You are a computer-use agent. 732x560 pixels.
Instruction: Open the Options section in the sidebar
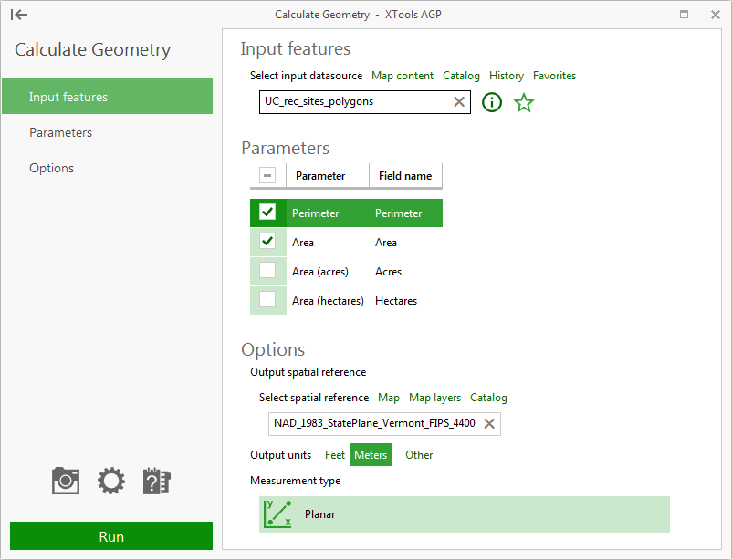coord(51,168)
